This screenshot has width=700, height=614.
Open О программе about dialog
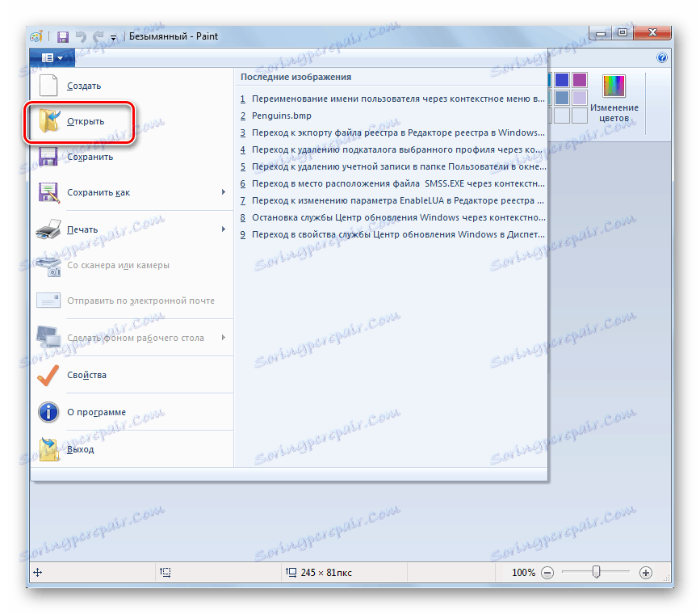coord(132,412)
